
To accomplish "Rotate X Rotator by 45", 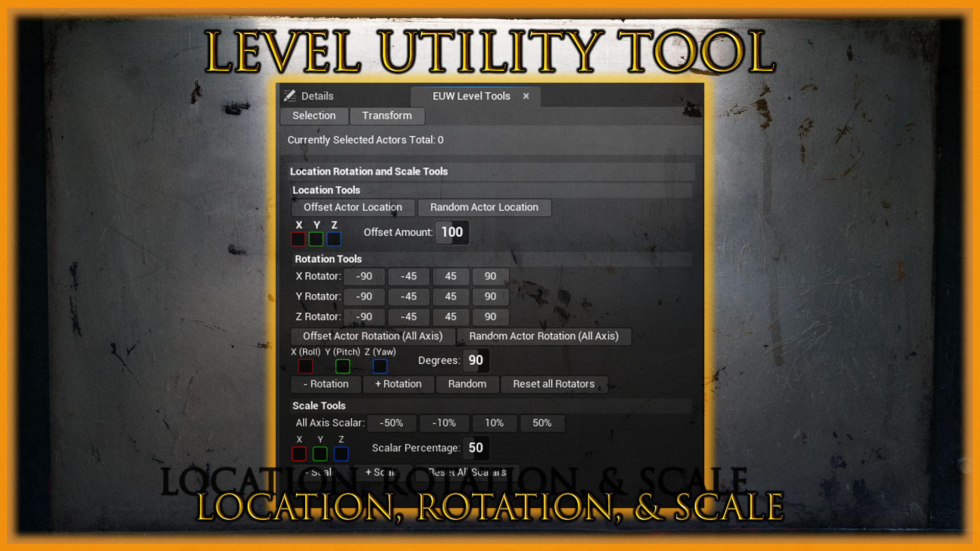I will pyautogui.click(x=451, y=276).
